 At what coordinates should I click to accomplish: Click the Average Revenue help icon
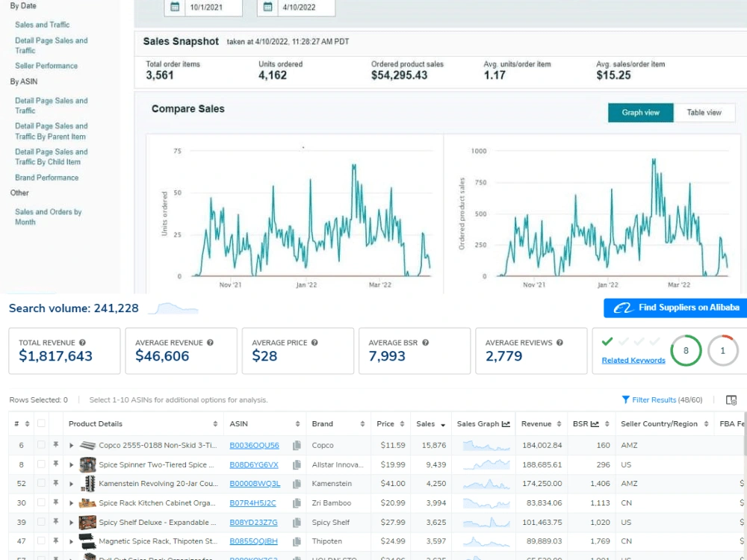(210, 343)
